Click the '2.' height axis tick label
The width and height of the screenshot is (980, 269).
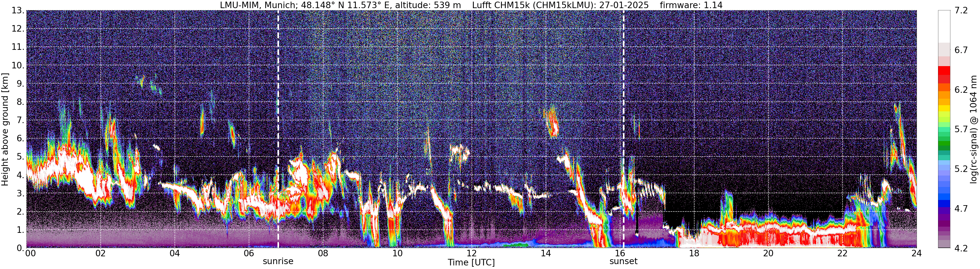[x=20, y=212]
